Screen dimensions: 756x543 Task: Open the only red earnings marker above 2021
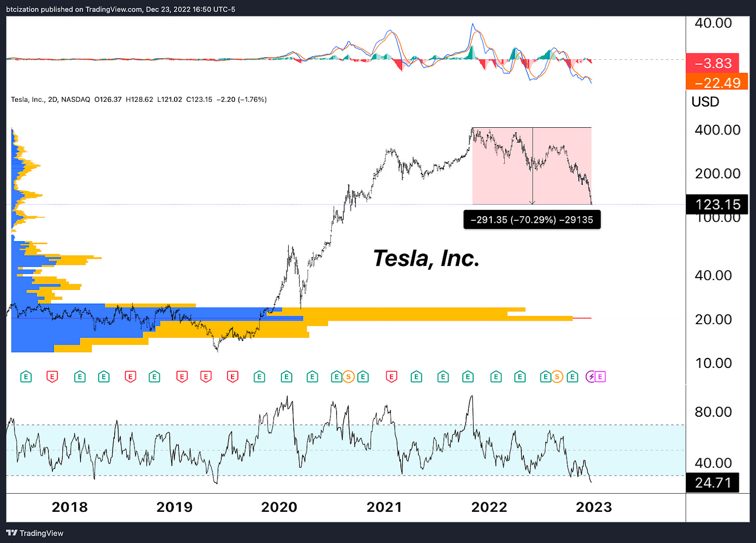click(x=392, y=377)
